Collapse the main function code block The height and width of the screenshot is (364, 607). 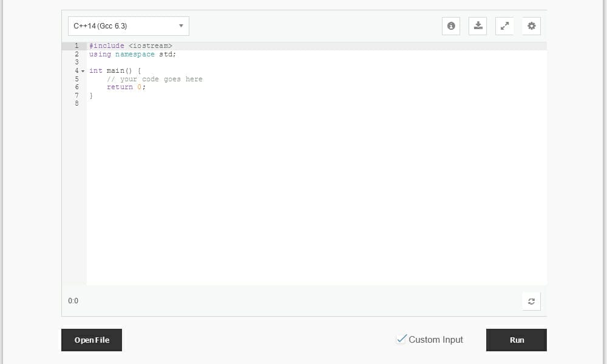83,70
